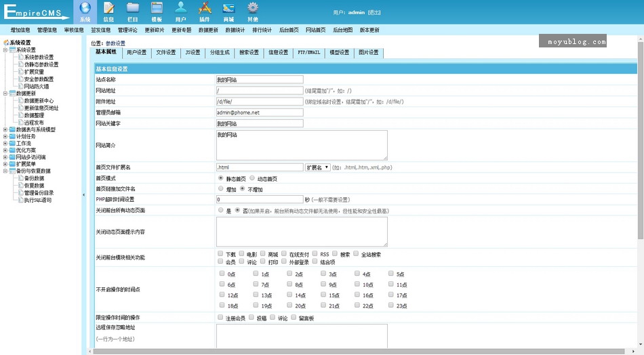The image size is (644, 355).
Task: Collapse the 备份与恢复数据 tree group
Action: click(x=5, y=171)
